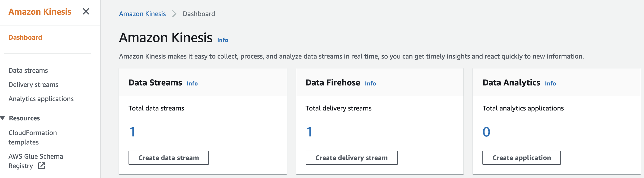Click Amazon Kinesis breadcrumb link
Screen dimensions: 644x178
coord(142,14)
